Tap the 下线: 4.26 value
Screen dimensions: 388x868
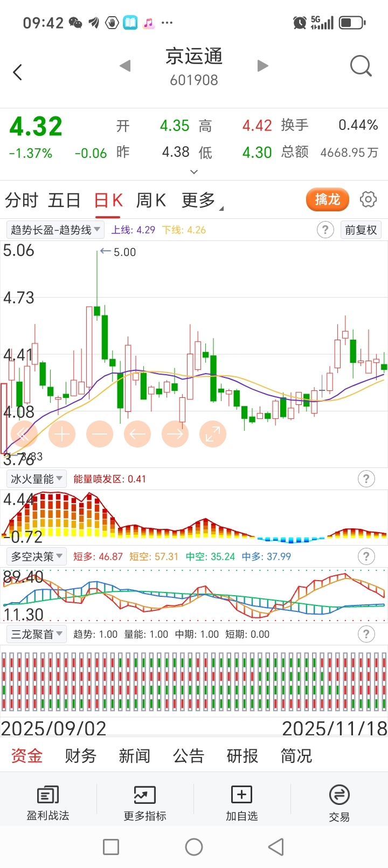click(x=184, y=230)
